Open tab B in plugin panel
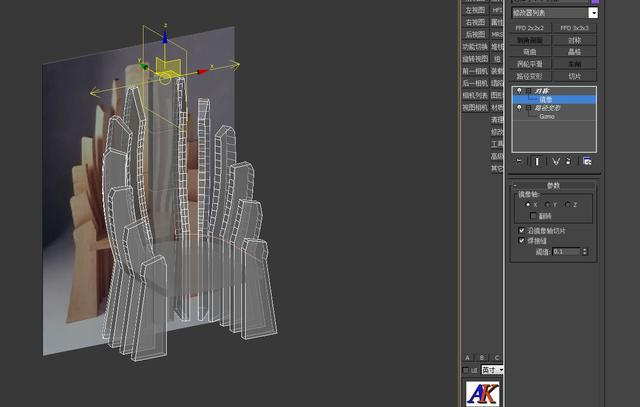Image resolution: width=640 pixels, height=407 pixels. [x=482, y=358]
